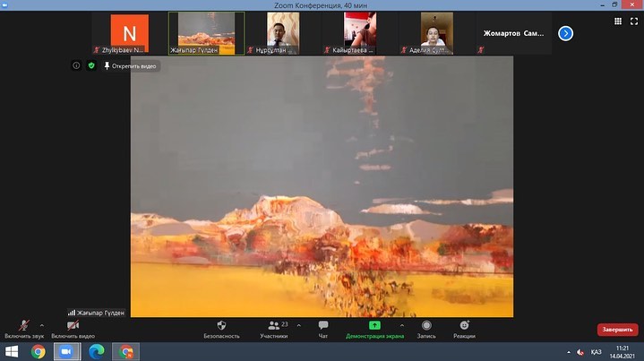Turn on camera with Включить видео
Viewport: 644px width, 361px height.
point(73,330)
